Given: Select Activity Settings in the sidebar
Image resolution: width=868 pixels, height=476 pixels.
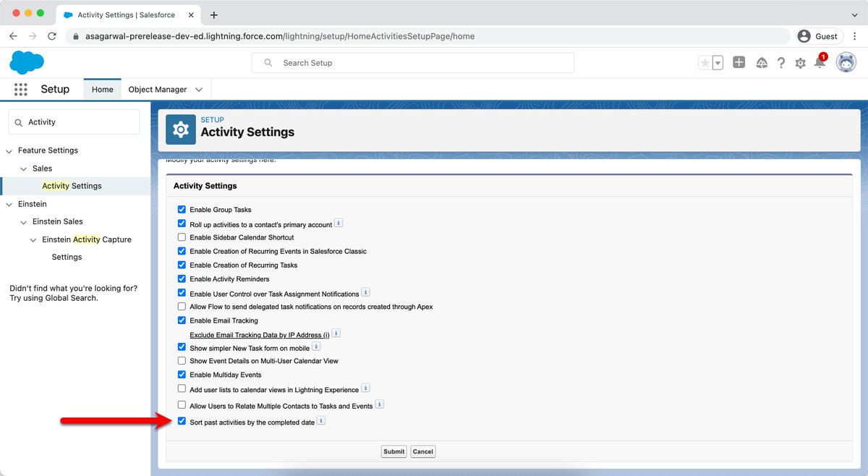Looking at the screenshot, I should point(72,186).
